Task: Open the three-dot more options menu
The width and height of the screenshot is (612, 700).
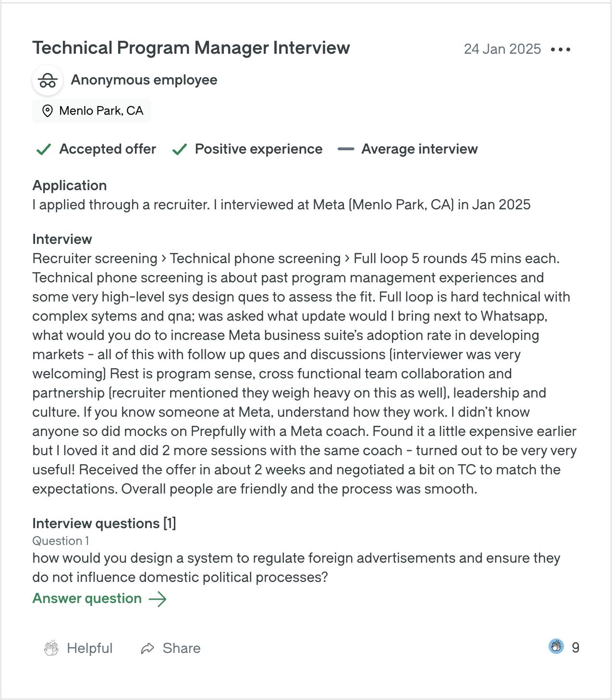Action: [x=561, y=49]
